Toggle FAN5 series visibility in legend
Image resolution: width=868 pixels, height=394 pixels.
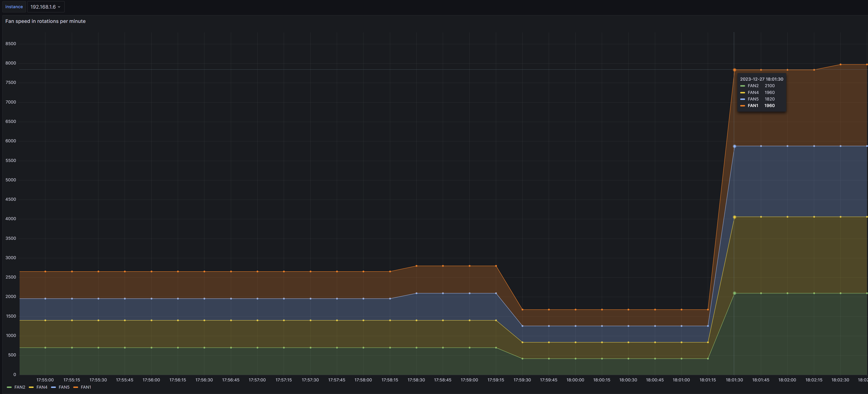coord(64,387)
